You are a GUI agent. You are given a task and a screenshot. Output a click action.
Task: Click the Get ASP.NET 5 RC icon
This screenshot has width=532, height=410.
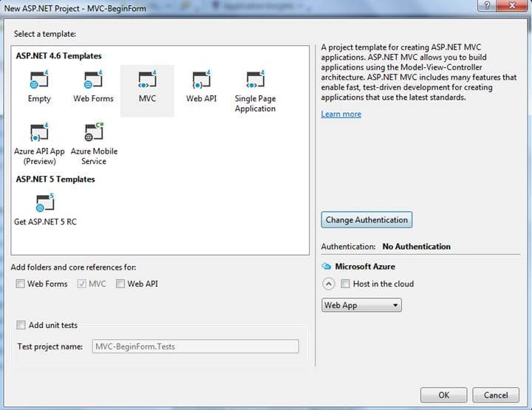[45, 202]
